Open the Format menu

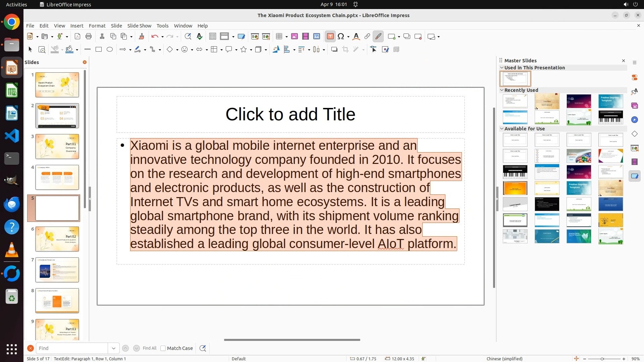pyautogui.click(x=97, y=26)
